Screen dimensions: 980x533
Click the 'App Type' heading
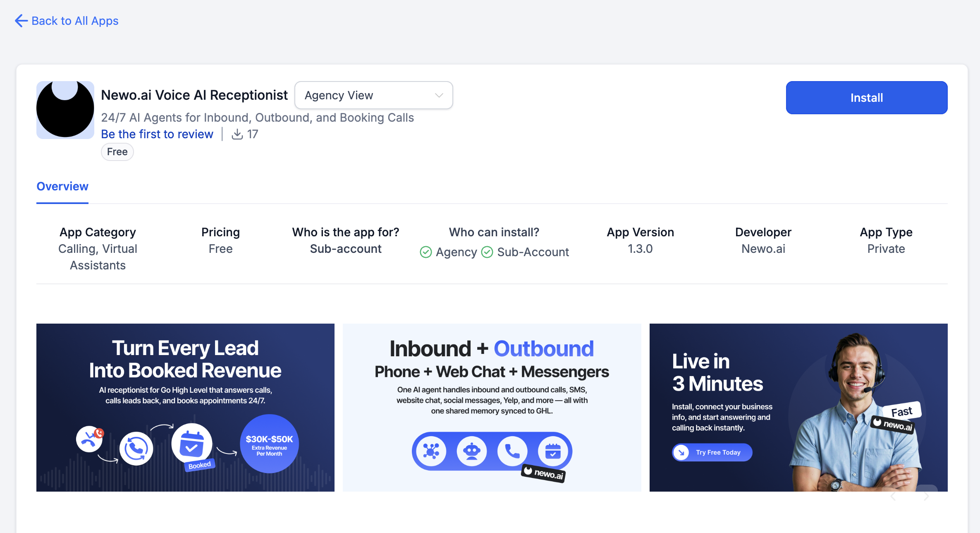886,232
